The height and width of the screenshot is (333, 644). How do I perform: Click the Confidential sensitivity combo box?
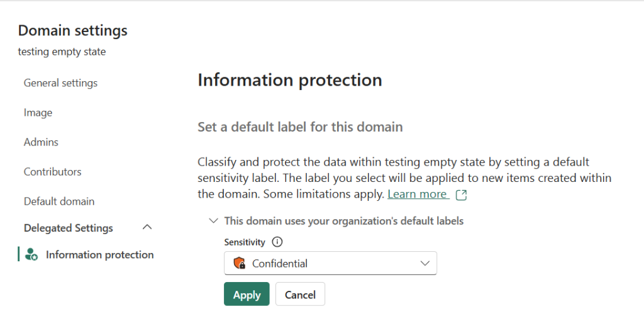(330, 264)
